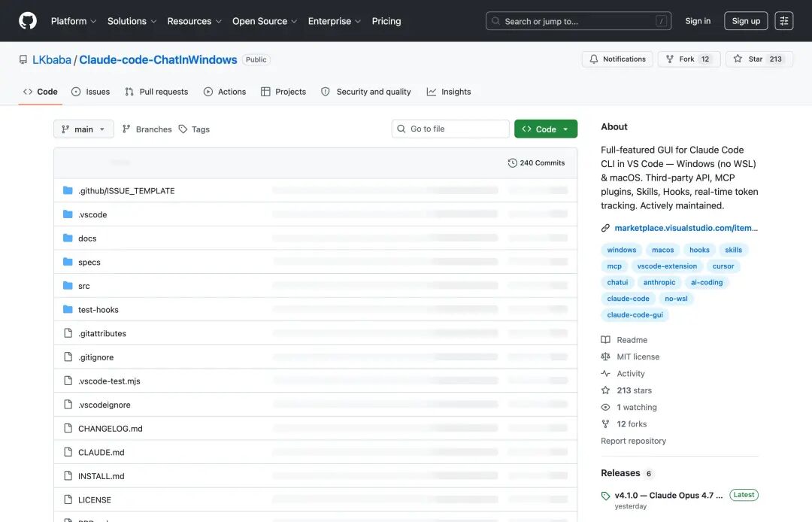This screenshot has width=812, height=522.
Task: Fork the repository with Fork button
Action: [689, 59]
